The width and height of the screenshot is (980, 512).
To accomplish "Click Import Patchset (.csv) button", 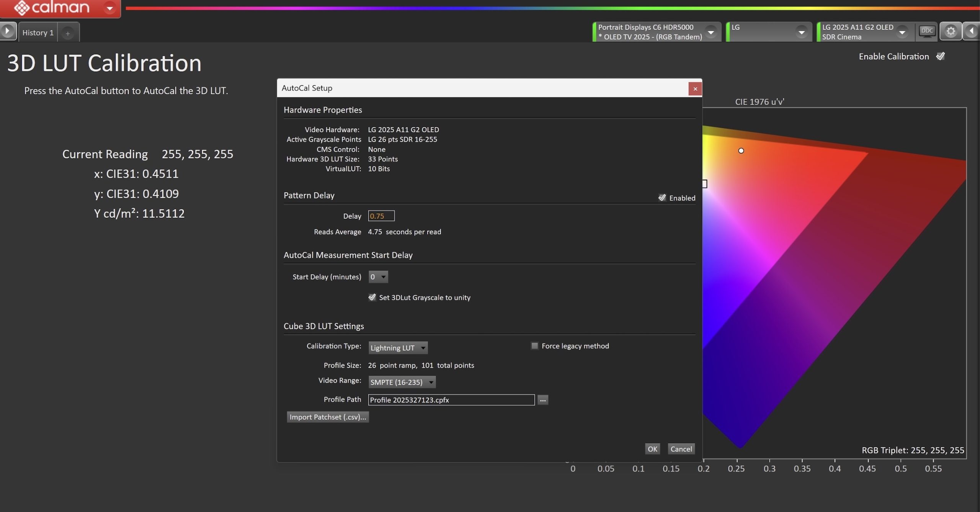I will 328,417.
